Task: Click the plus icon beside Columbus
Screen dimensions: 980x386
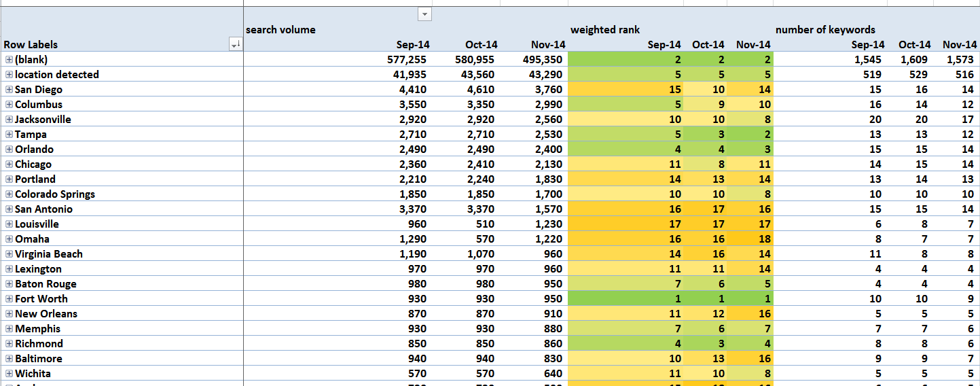Action: pyautogui.click(x=10, y=105)
